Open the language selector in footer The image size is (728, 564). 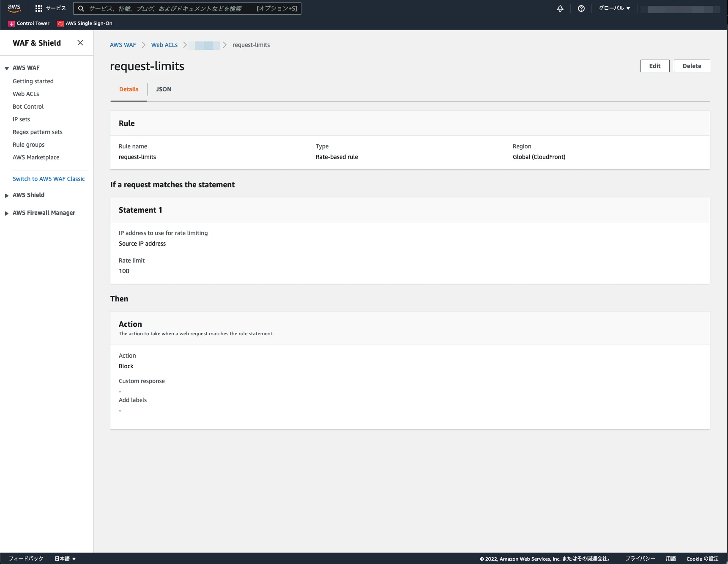pyautogui.click(x=65, y=559)
